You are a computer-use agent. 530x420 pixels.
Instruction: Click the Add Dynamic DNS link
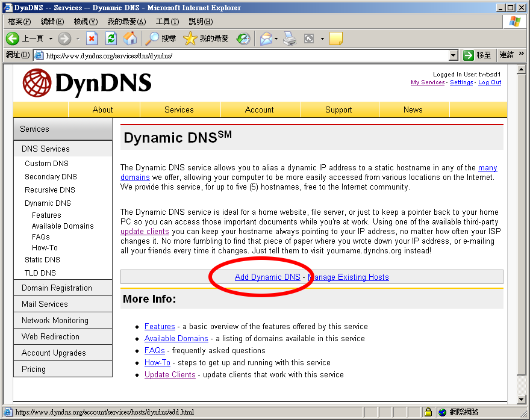pos(267,277)
